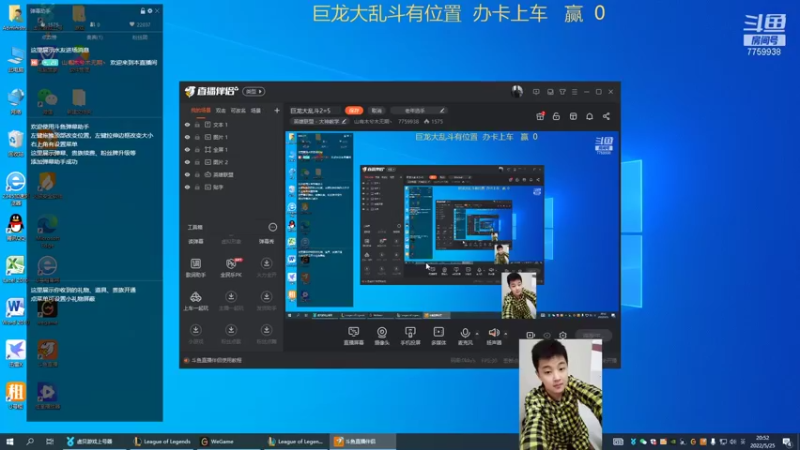Viewport: 800px width, 450px height.
Task: Open the layout panel icon beside bell
Action: [573, 116]
